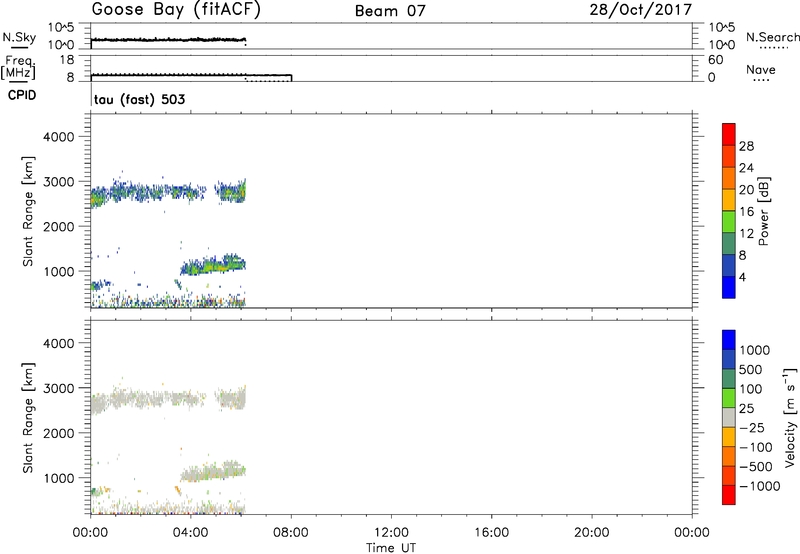The image size is (800, 554).
Task: Click the Slant Range axis title of velocity panel
Action: 27,418
